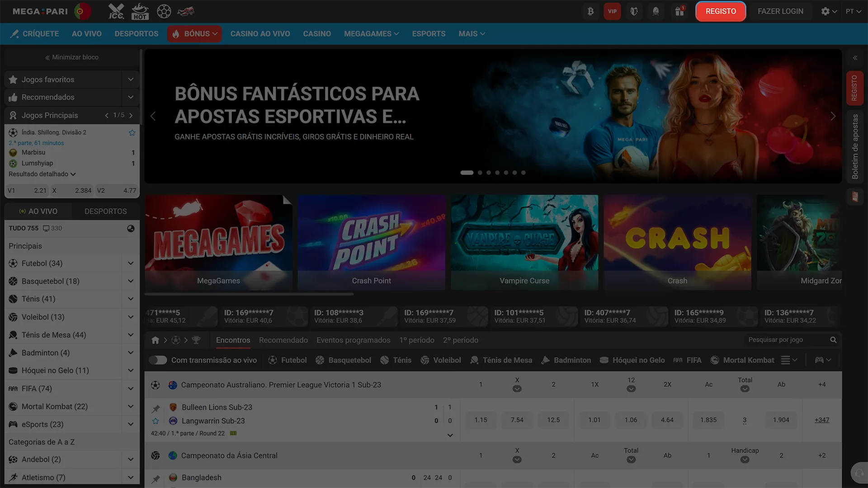The image size is (868, 488).
Task: Next game in Jogos Principais pager
Action: (131, 115)
